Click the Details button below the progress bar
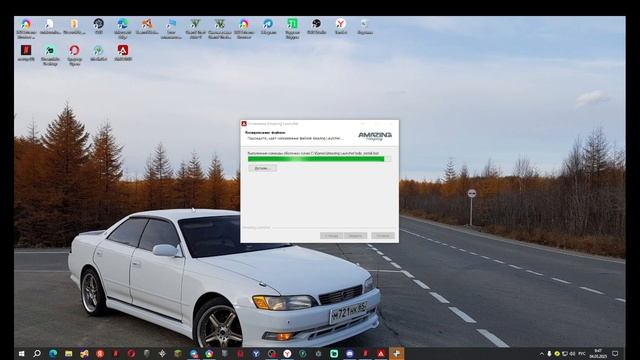 point(262,168)
